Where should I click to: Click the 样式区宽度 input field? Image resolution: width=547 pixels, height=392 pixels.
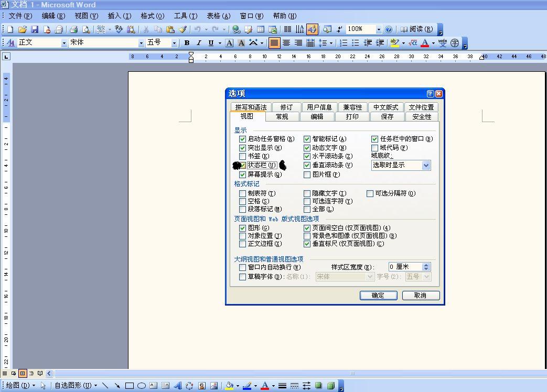click(x=406, y=267)
